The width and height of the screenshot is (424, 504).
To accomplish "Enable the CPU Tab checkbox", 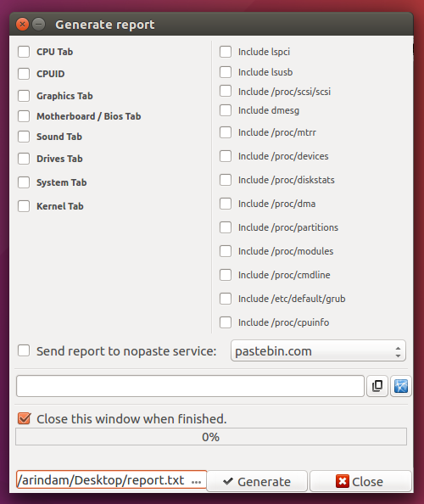I will coord(24,52).
